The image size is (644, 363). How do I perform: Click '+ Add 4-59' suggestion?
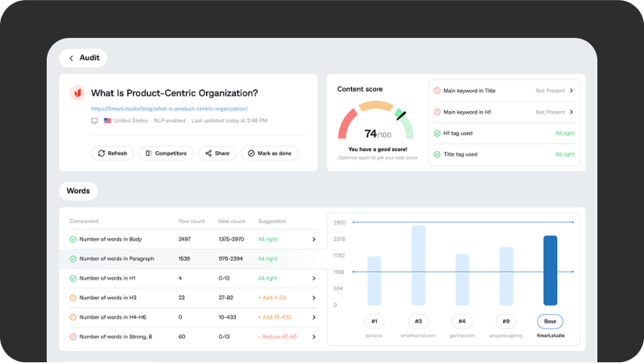point(272,298)
